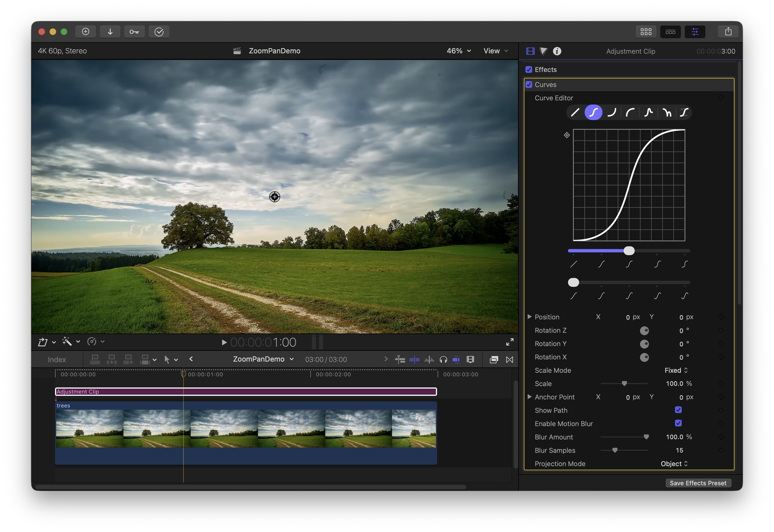Select the linear curve preset icon
Viewport: 774px width, 532px height.
(575, 112)
